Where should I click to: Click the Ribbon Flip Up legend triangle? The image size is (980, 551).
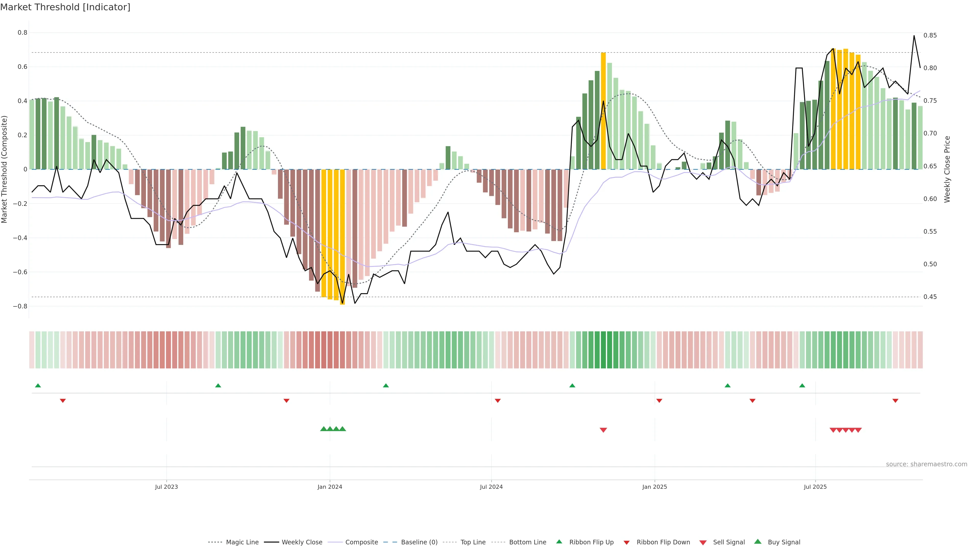click(x=559, y=542)
